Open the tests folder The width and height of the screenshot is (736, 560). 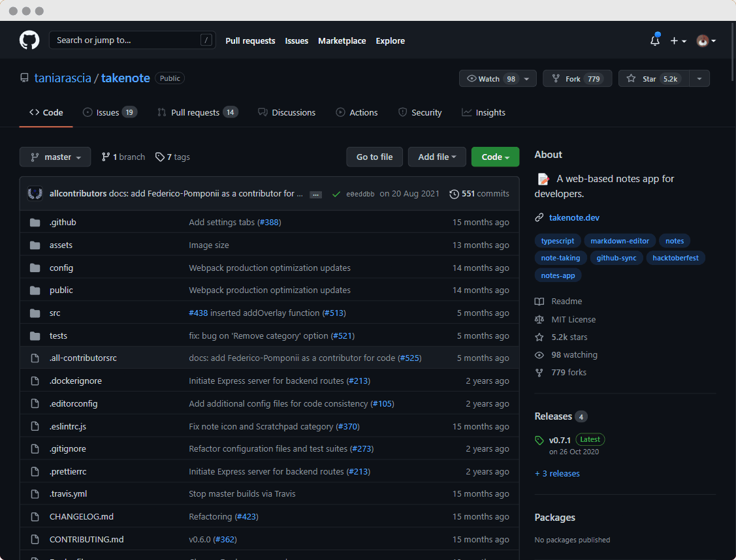(58, 336)
